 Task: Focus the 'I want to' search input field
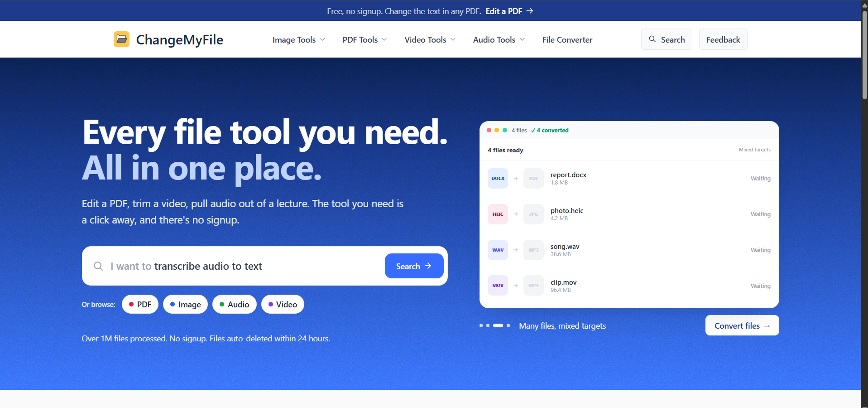pyautogui.click(x=245, y=266)
